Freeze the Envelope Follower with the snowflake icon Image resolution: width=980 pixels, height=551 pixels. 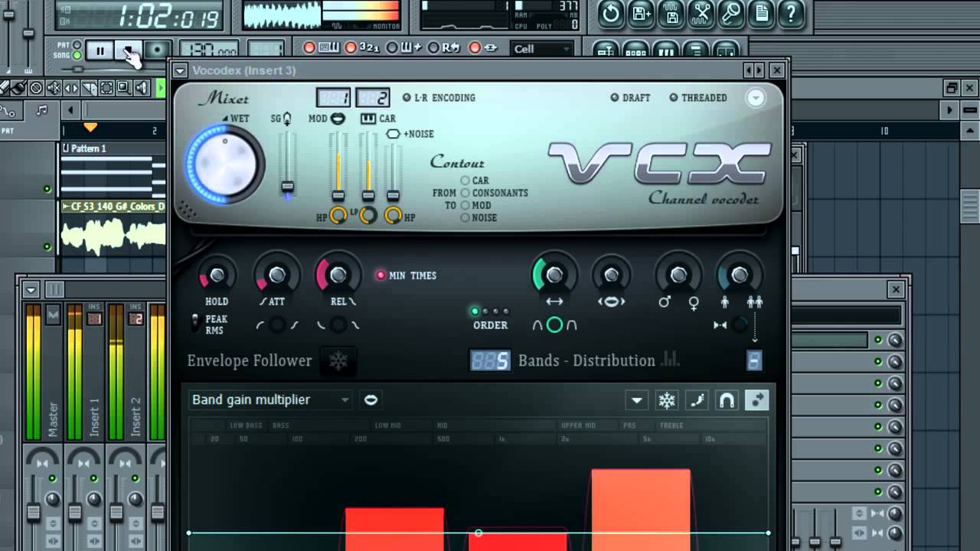(338, 360)
